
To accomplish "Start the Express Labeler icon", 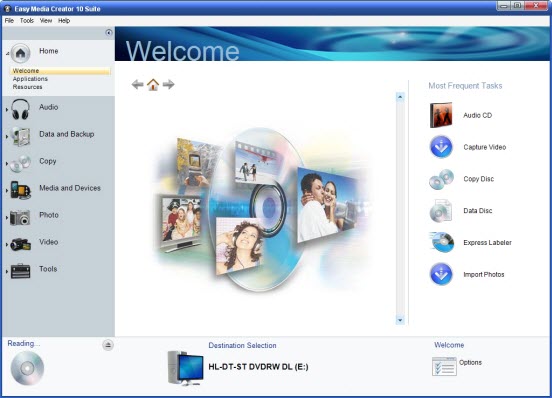I will click(441, 242).
